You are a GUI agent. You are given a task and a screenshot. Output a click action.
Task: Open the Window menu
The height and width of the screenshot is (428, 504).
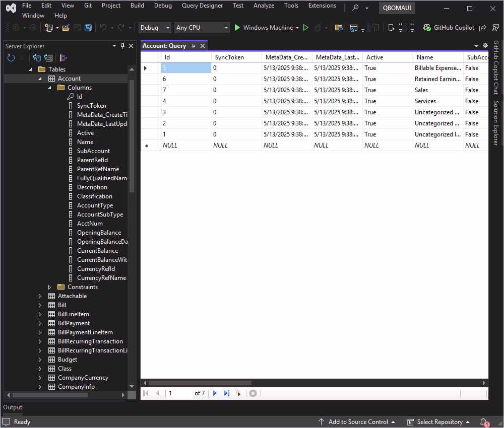tap(33, 16)
